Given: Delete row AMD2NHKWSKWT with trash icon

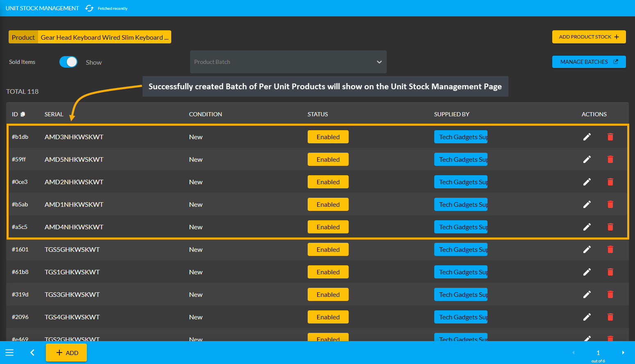Looking at the screenshot, I should point(610,182).
